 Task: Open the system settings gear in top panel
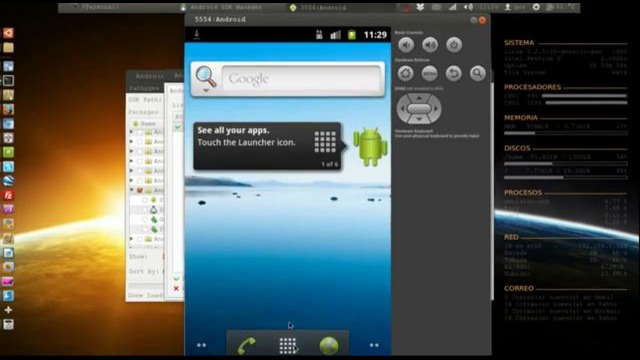point(536,7)
